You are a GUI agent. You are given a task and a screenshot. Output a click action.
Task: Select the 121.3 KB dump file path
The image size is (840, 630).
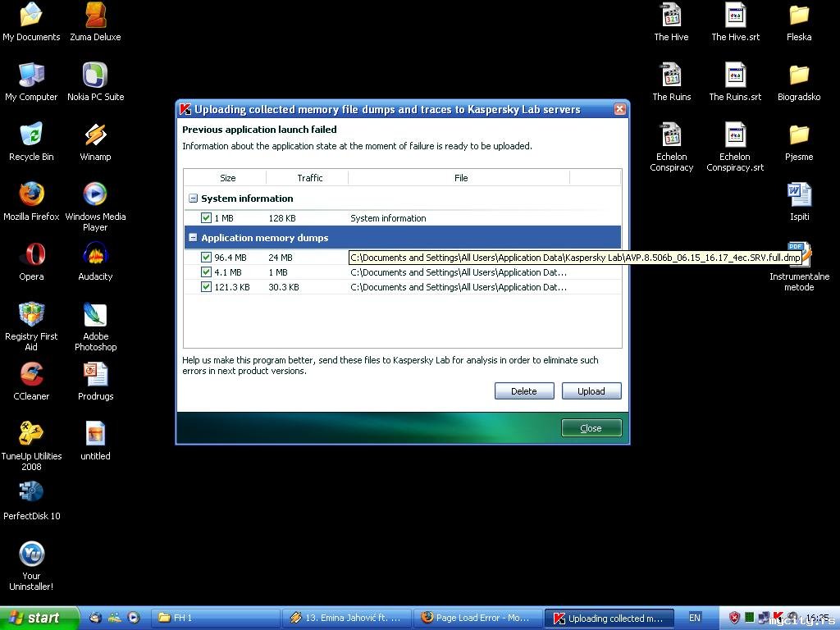[x=458, y=287]
